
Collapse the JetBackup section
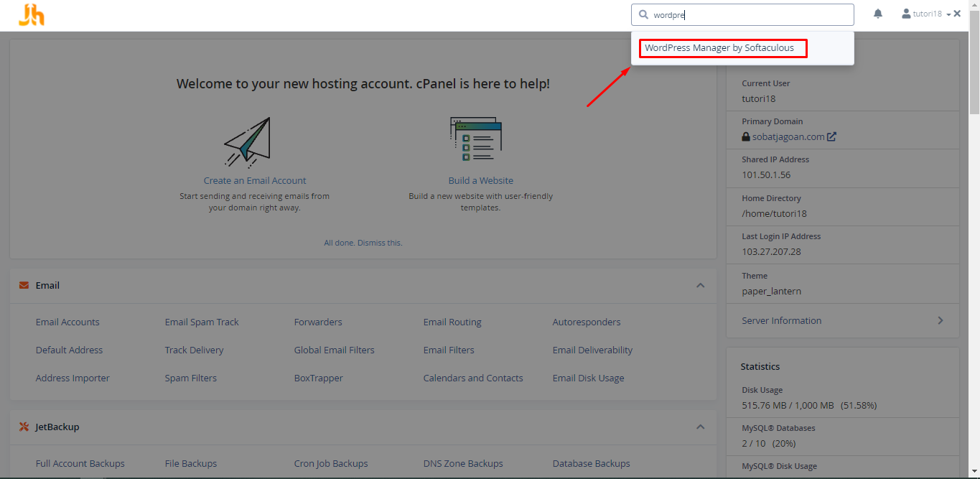(700, 427)
